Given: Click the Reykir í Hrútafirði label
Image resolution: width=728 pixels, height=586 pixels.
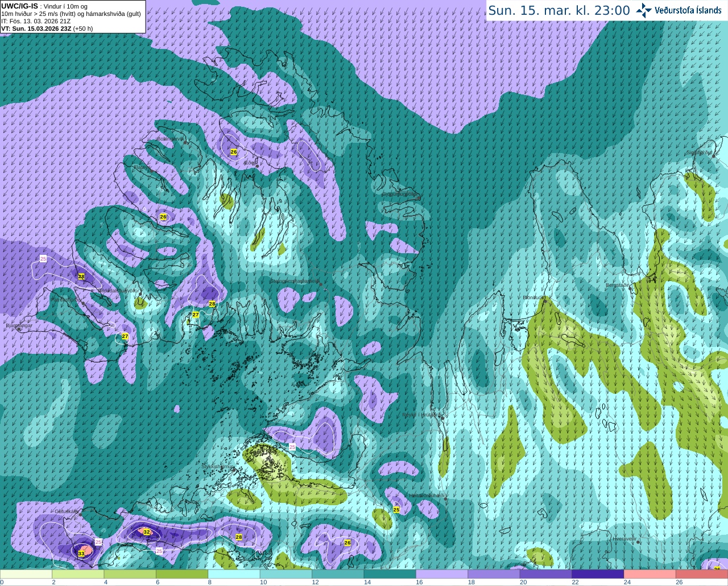Looking at the screenshot, I should [421, 415].
